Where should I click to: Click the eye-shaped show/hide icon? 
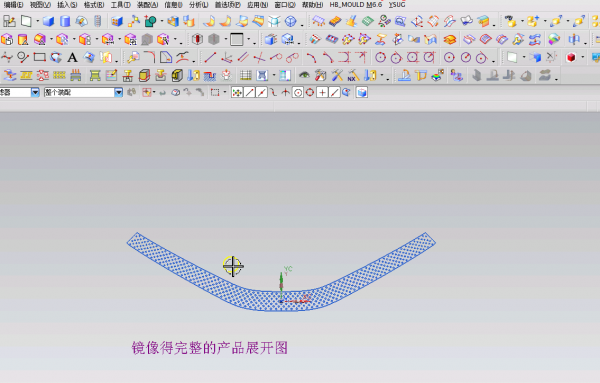304,75
